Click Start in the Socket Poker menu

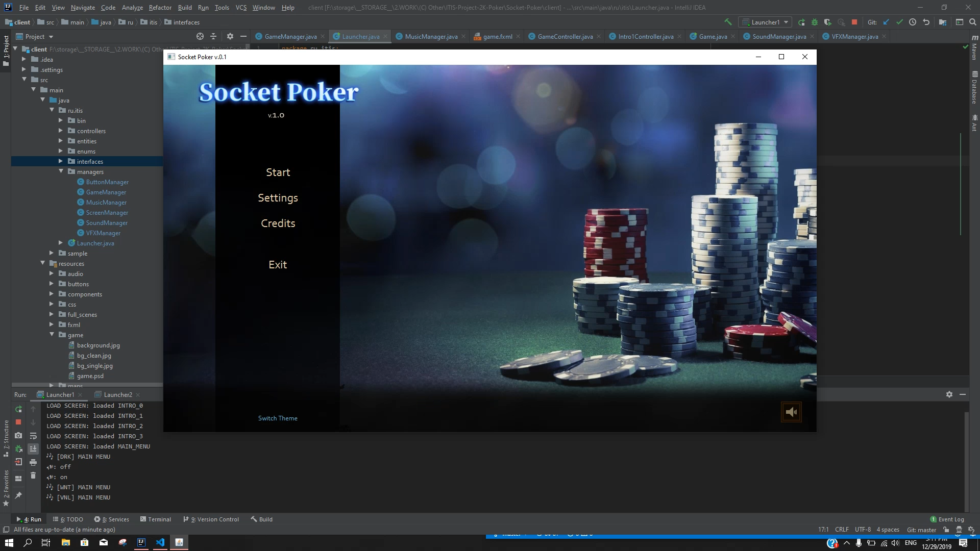coord(278,172)
